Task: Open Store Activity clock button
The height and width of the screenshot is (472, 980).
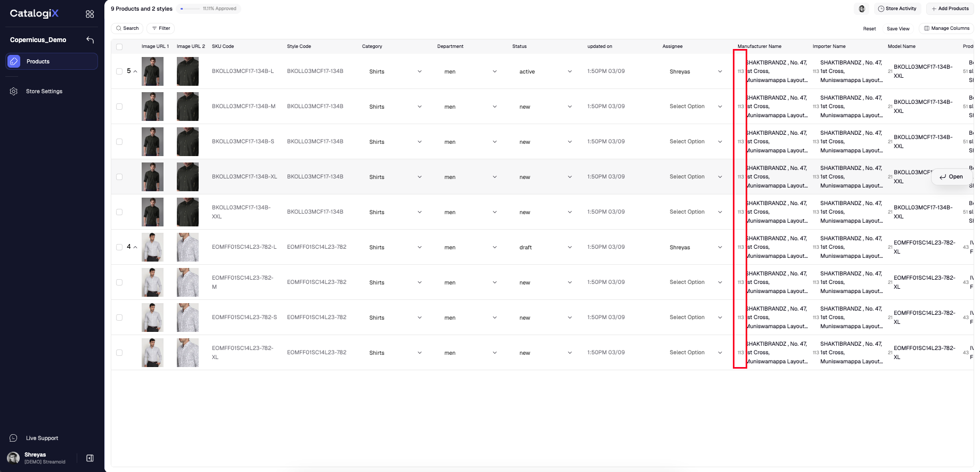Action: [x=897, y=9]
